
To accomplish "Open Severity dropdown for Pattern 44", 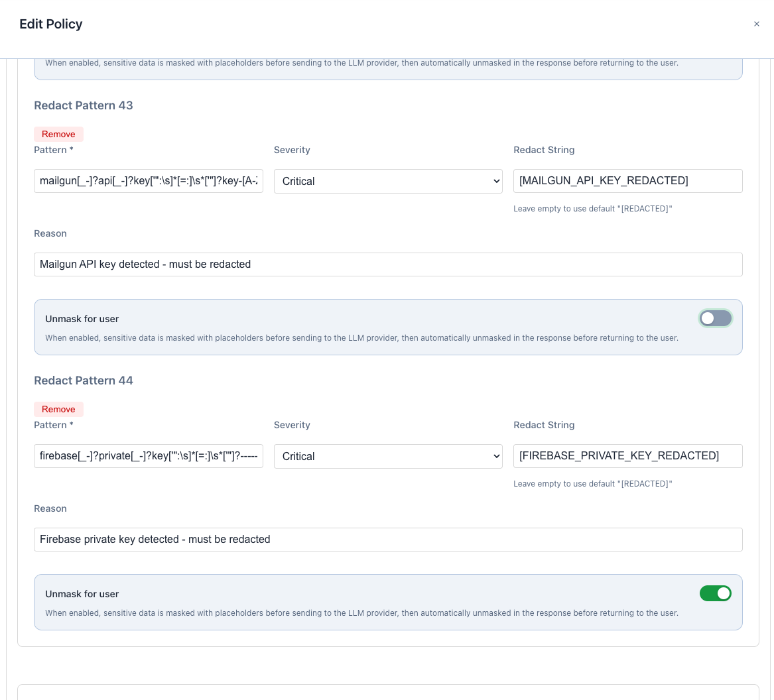I will [x=388, y=456].
